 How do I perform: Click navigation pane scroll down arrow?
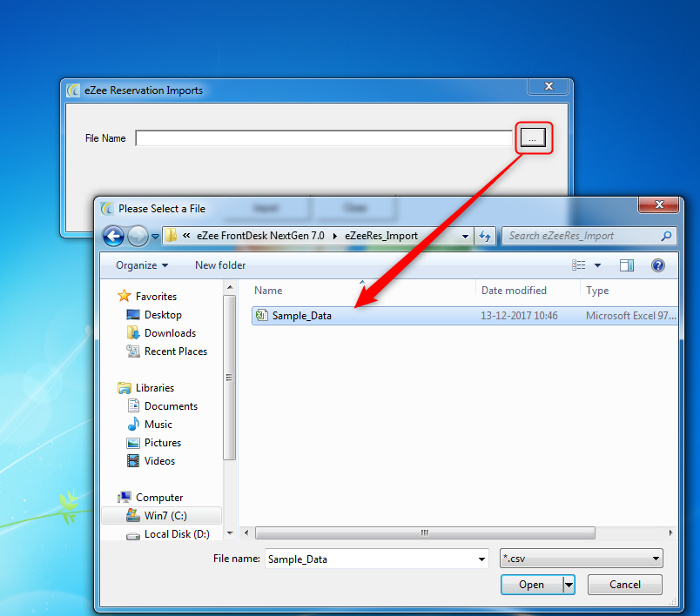coord(230,533)
